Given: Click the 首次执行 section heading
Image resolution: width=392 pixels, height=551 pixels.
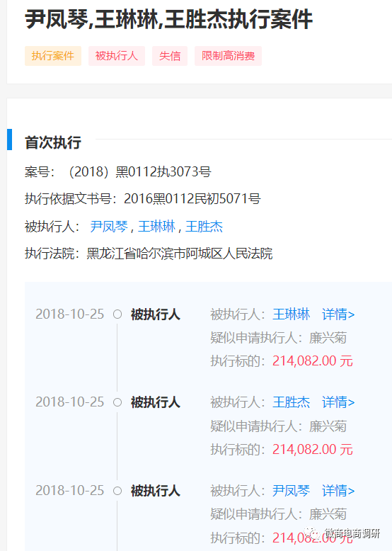Looking at the screenshot, I should [x=53, y=142].
